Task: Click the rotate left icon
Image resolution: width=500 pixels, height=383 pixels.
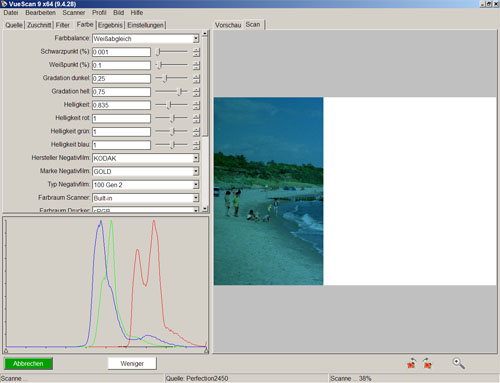Action: 412,363
